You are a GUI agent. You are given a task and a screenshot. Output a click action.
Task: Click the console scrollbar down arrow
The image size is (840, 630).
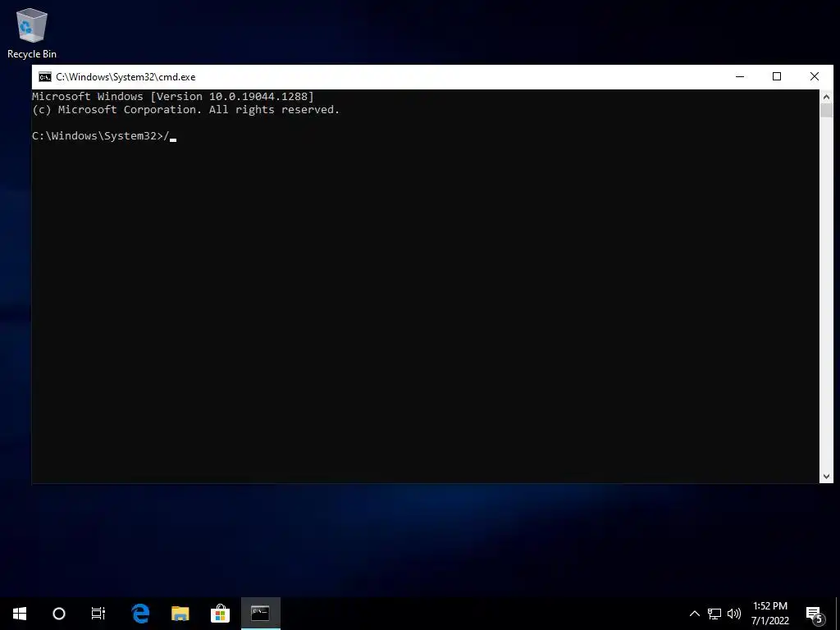tap(826, 476)
